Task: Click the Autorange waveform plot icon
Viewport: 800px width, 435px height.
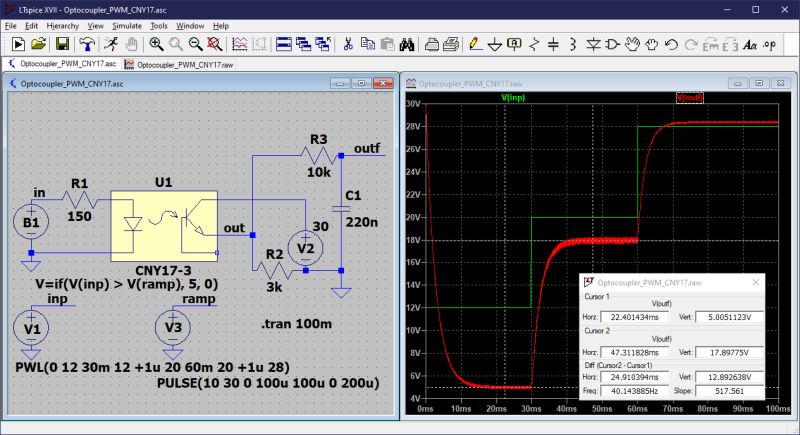Action: click(x=239, y=44)
